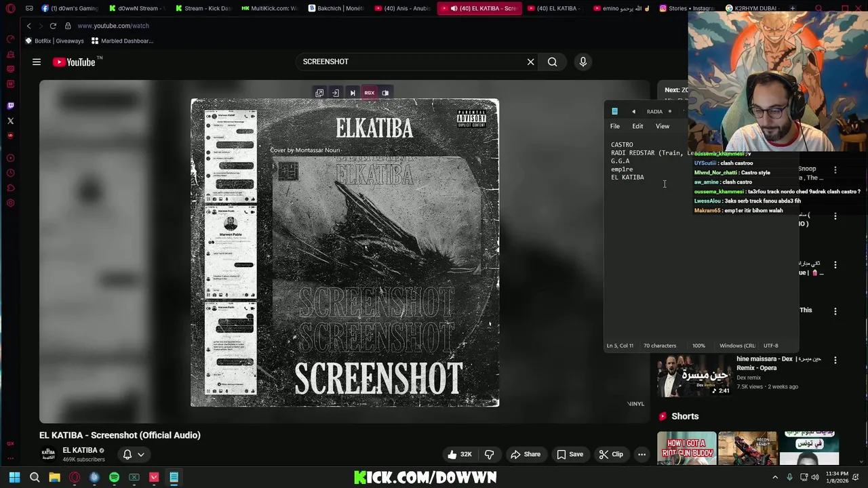Viewport: 868px width, 488px height.
Task: Change the UTF-8 encoding in Notepad status bar
Action: [x=771, y=346]
